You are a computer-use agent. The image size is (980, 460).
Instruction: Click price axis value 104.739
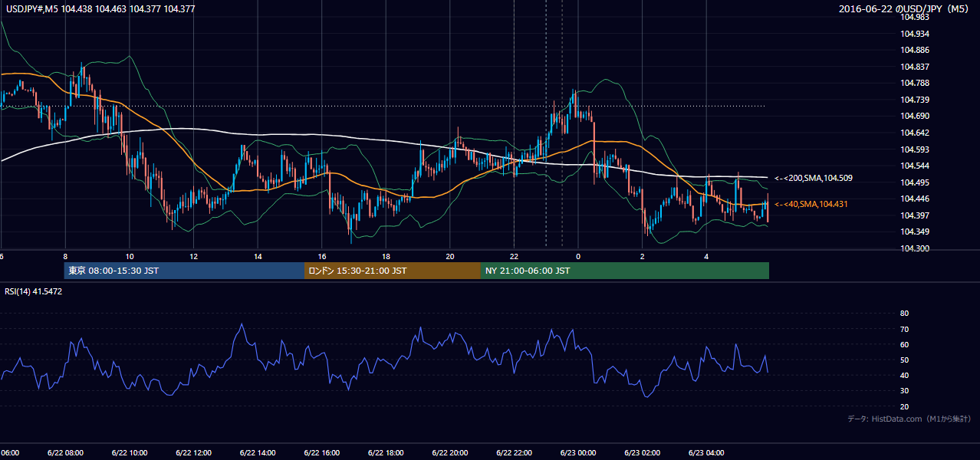915,100
